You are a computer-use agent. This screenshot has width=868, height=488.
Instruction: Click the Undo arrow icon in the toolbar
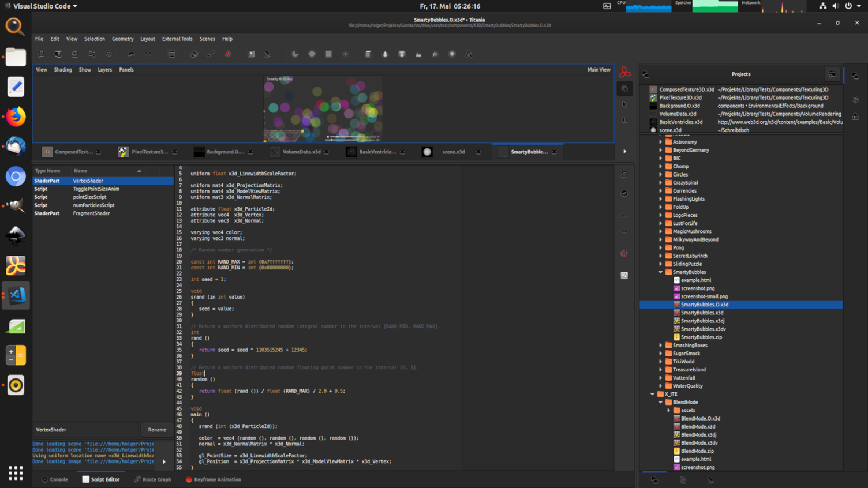[131, 54]
